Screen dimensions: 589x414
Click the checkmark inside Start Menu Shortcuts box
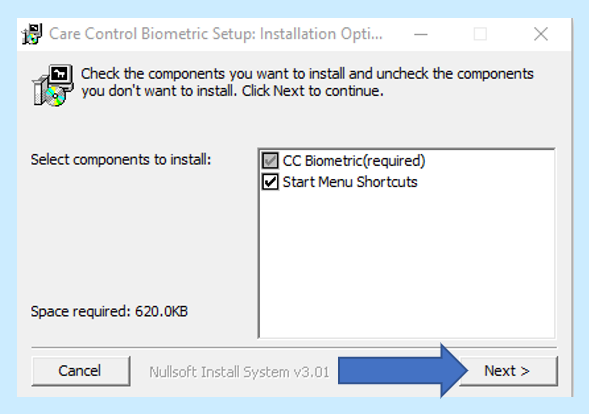(270, 182)
